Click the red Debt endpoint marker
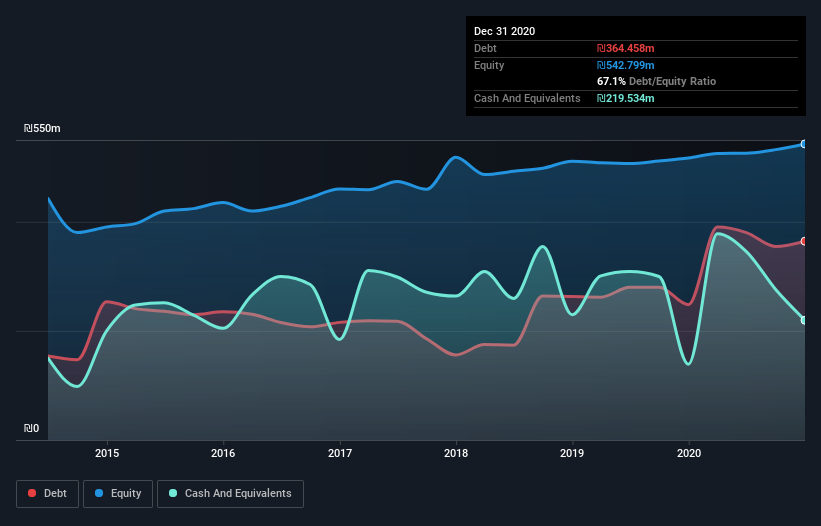The image size is (821, 526). pos(804,241)
